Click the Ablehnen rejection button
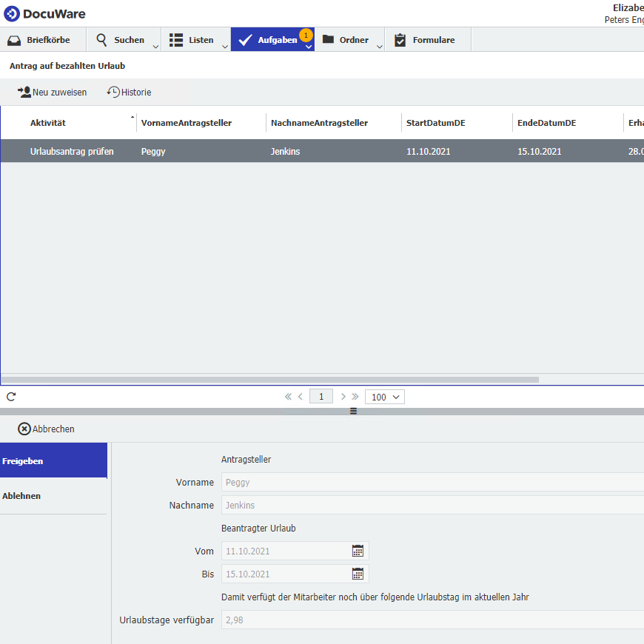644x644 pixels. 21,495
